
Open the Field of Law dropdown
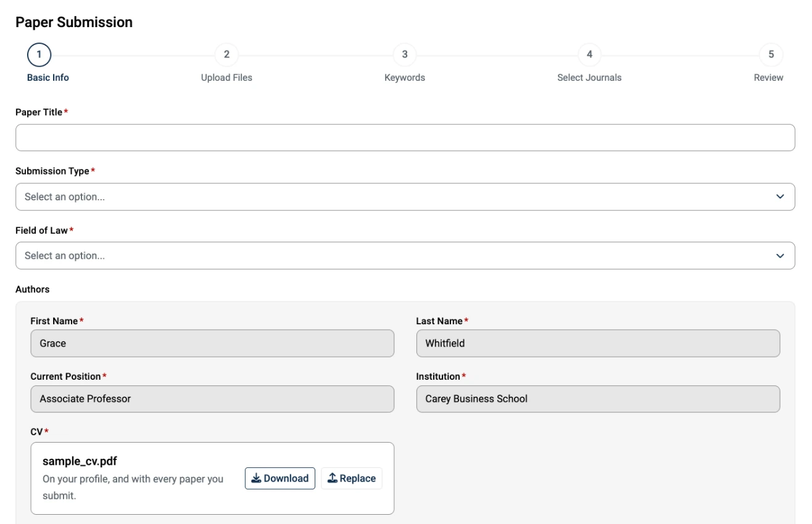(405, 255)
